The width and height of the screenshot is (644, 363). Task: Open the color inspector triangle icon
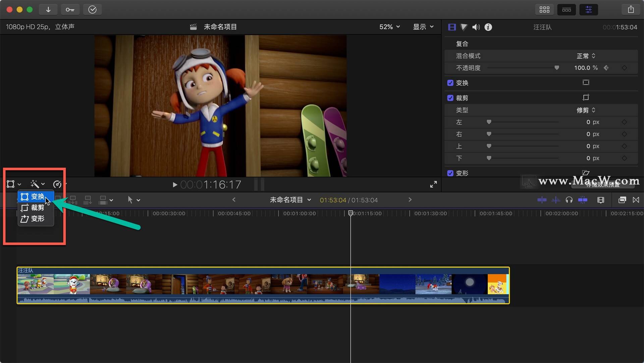(x=464, y=27)
